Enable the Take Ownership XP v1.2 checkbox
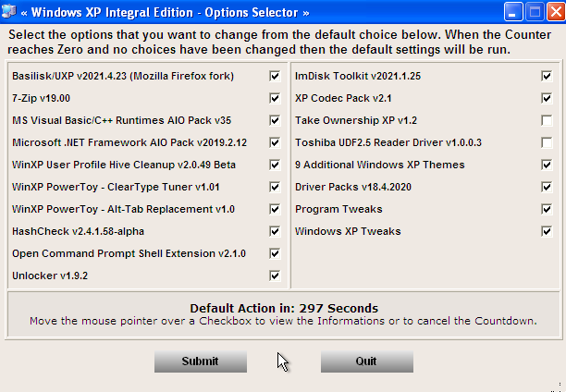The width and height of the screenshot is (566, 392). [547, 120]
